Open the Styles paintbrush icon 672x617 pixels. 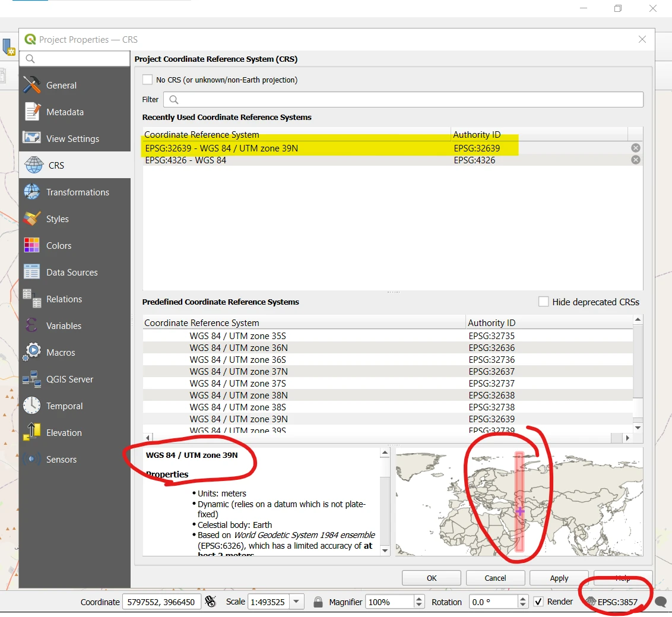click(31, 219)
